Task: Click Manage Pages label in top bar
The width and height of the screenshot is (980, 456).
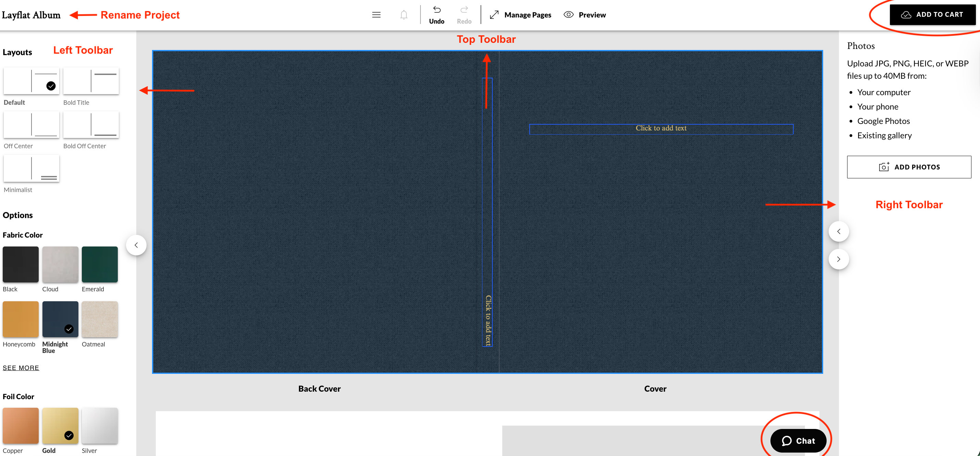Action: pos(528,14)
